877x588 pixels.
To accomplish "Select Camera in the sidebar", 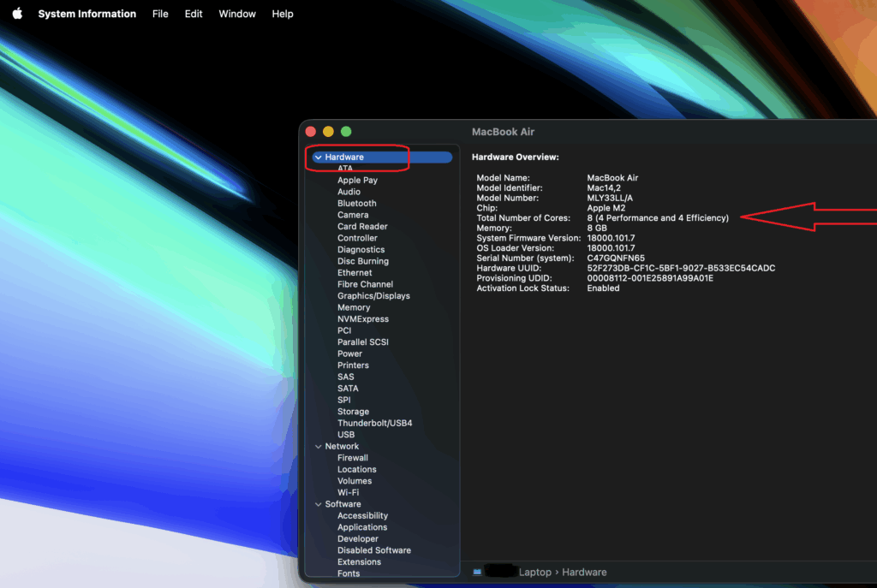I will (x=353, y=215).
